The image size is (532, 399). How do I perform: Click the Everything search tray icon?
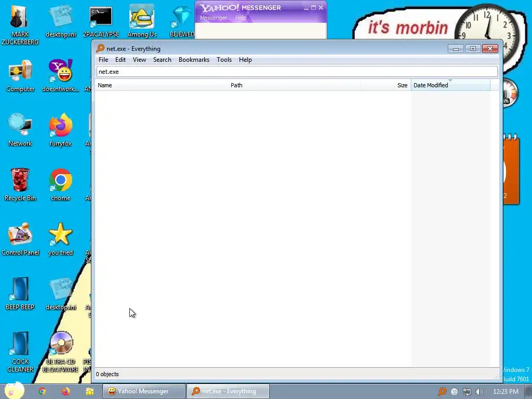[442, 392]
